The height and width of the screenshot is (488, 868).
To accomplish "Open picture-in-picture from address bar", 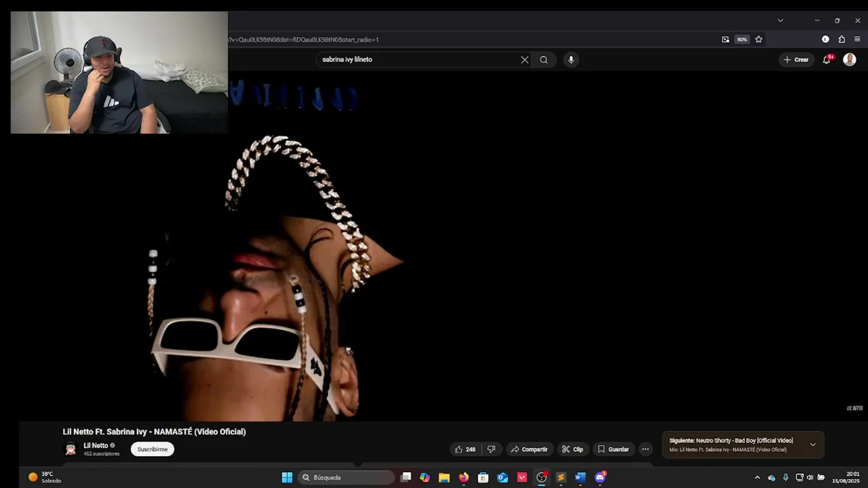I will click(726, 39).
